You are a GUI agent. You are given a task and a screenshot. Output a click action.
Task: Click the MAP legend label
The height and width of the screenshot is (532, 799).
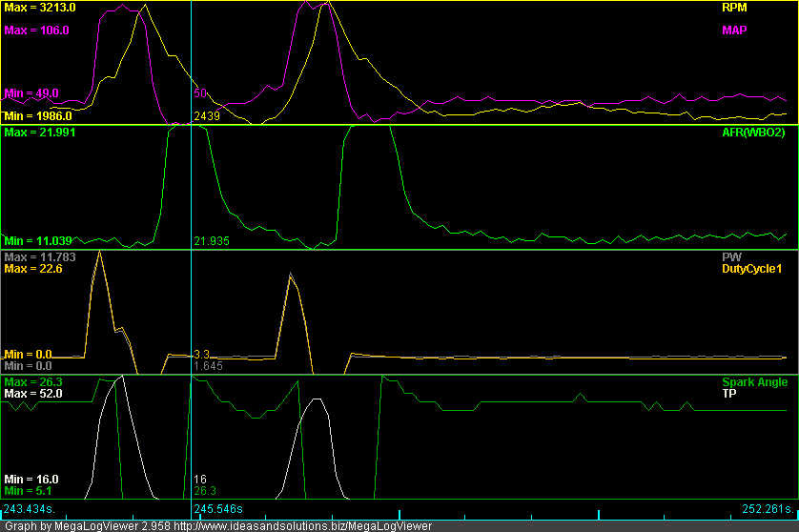pos(734,31)
